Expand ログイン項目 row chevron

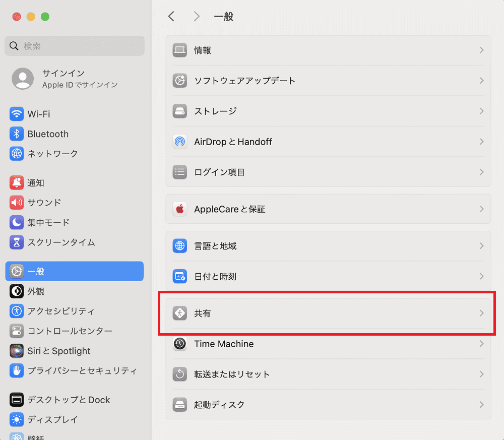tap(481, 172)
